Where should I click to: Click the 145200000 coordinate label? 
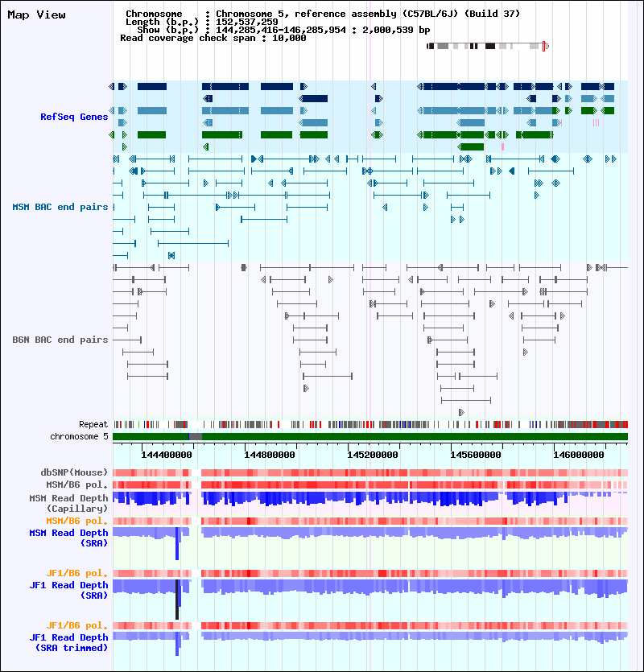pos(373,455)
